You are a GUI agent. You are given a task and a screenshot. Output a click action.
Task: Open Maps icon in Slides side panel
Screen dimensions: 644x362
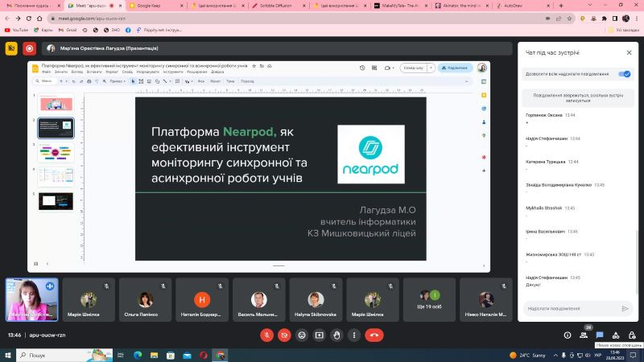tap(484, 136)
